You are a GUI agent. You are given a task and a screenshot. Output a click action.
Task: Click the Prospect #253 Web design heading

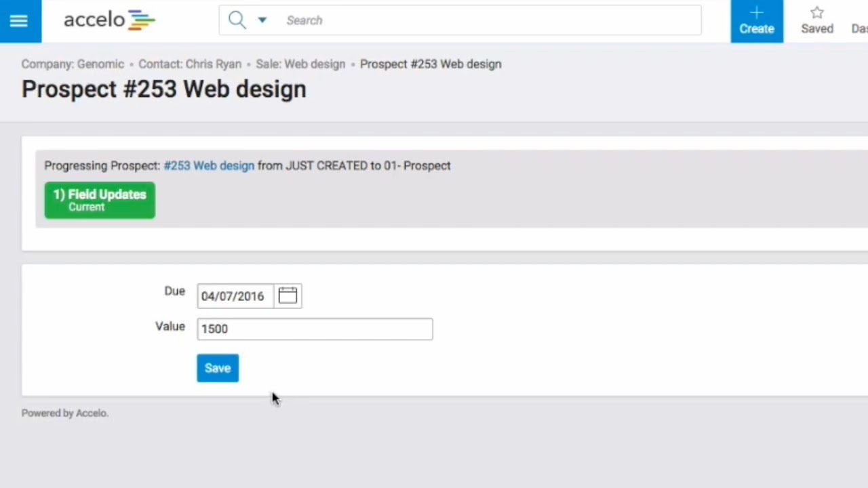point(163,89)
